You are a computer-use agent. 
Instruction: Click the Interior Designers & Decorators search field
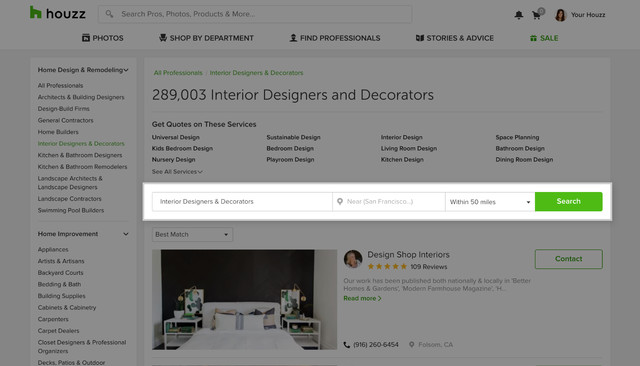pos(242,202)
